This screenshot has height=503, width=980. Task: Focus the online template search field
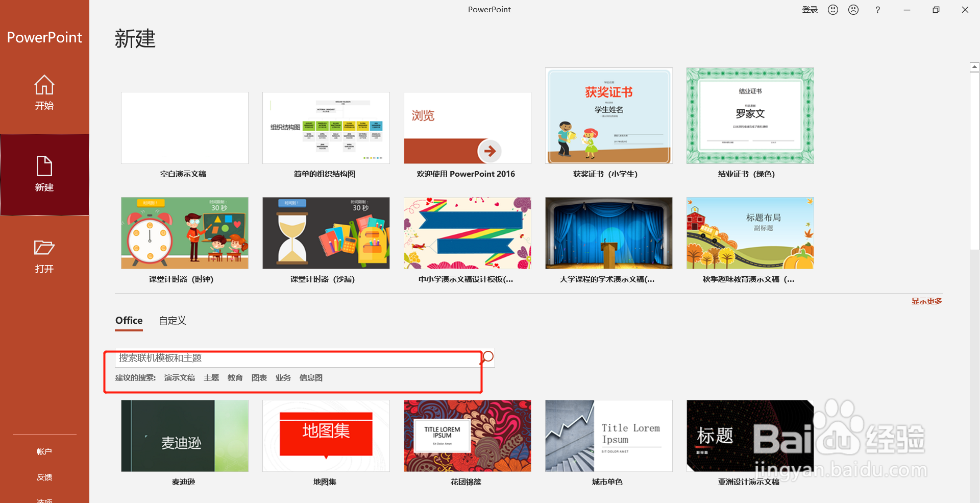click(x=299, y=358)
